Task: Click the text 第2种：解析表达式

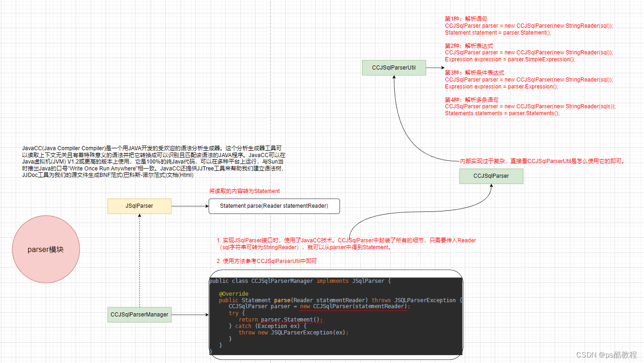Action: click(469, 46)
